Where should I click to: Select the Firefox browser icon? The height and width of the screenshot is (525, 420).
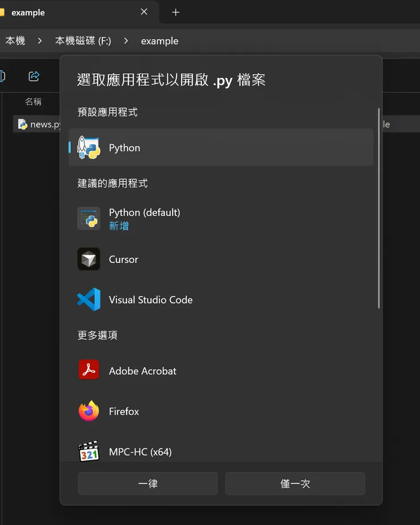tap(89, 411)
